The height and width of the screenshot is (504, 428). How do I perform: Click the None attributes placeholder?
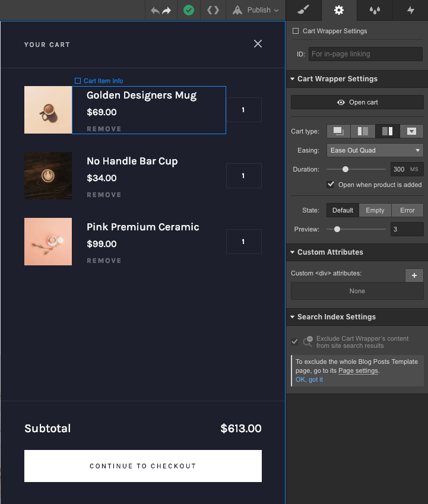click(x=357, y=291)
